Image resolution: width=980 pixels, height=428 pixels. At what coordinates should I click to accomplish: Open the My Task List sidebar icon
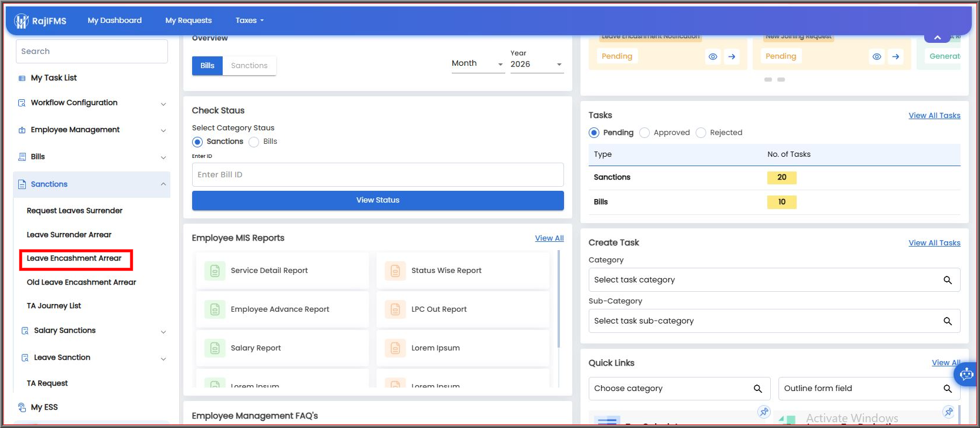click(x=22, y=78)
